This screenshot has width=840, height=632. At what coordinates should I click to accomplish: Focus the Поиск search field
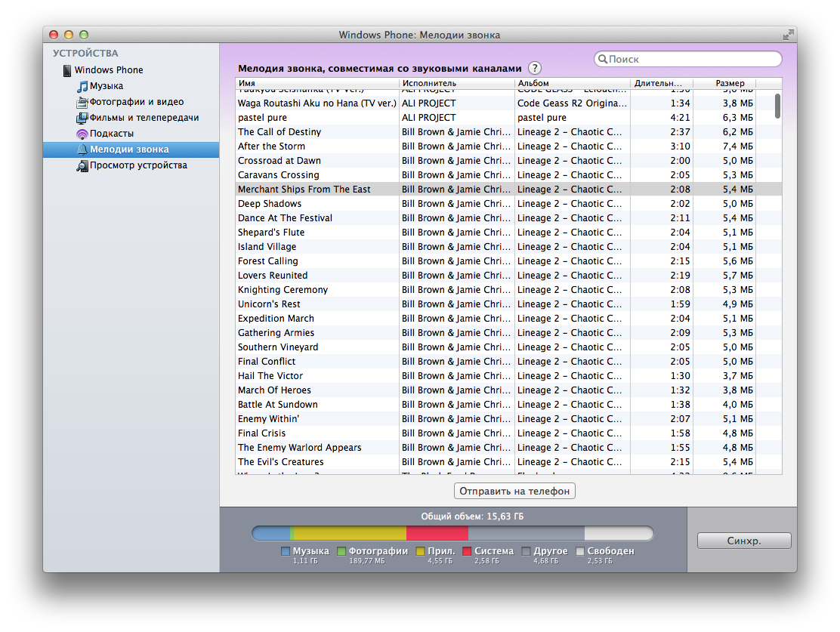point(688,59)
